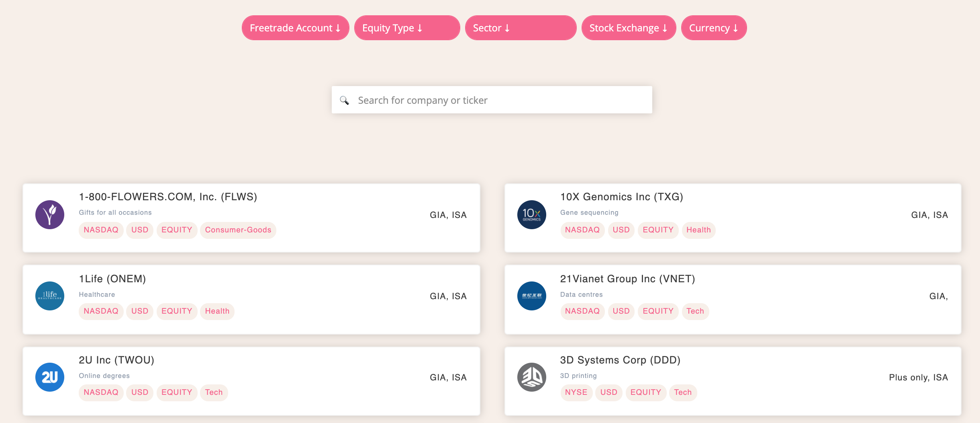Expand the Stock Exchange filter dropdown
980x423 pixels.
[x=628, y=28]
